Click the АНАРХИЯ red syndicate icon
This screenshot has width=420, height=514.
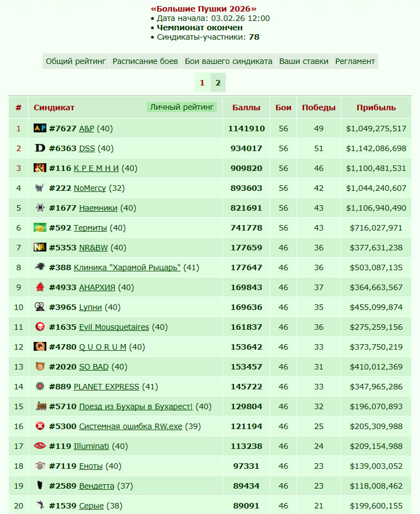40,287
